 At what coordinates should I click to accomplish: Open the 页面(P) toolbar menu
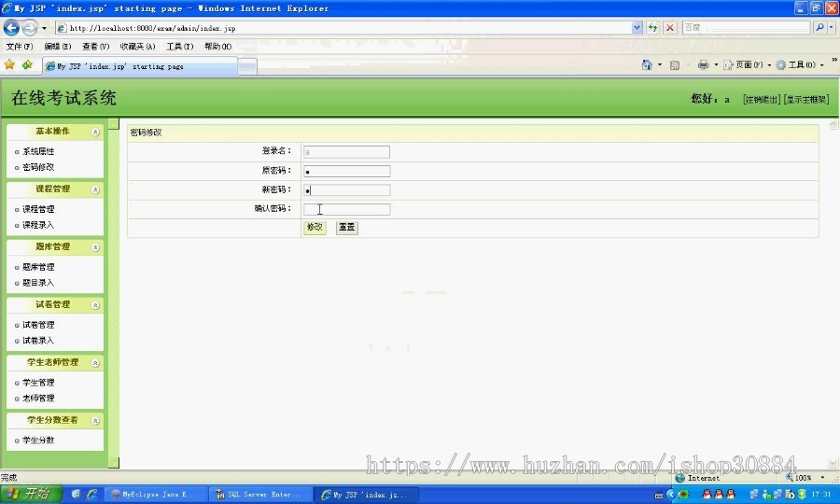(747, 64)
